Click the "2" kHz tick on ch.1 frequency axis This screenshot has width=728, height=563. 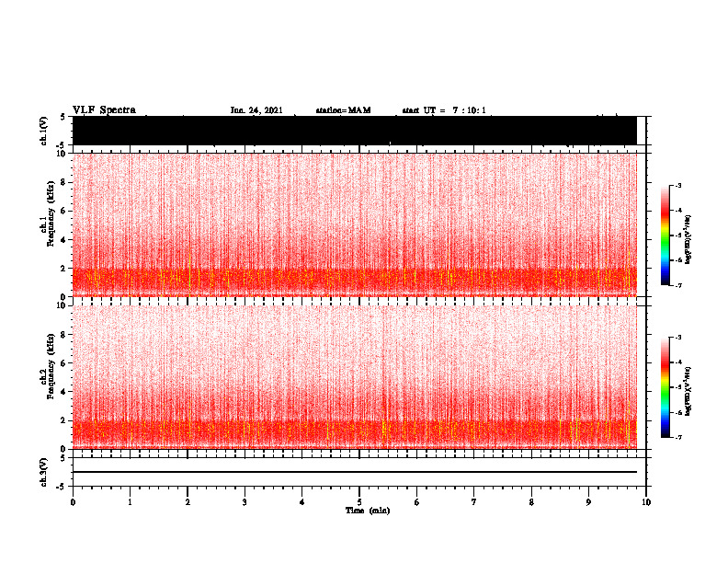(64, 268)
